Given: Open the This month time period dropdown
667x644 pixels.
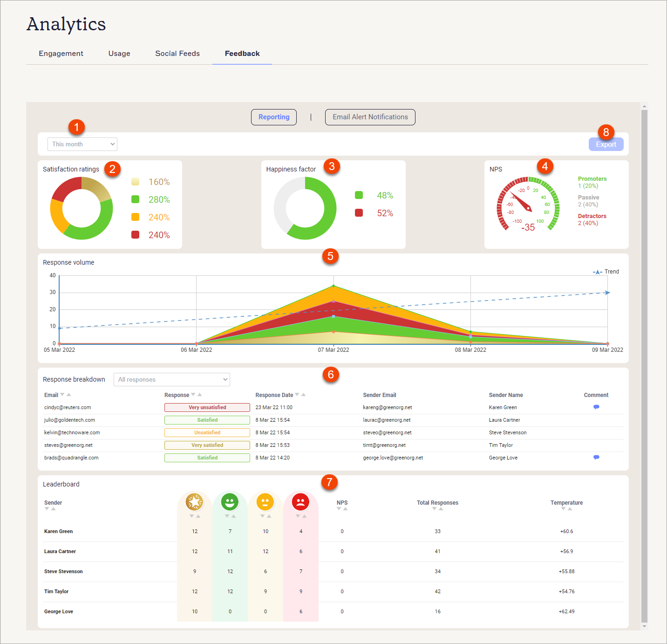Looking at the screenshot, I should click(82, 144).
